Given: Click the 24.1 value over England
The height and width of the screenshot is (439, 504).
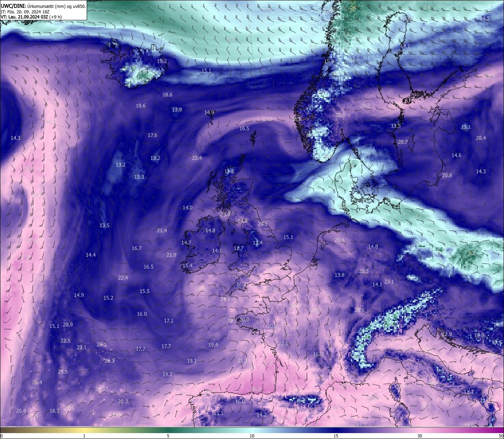Looking at the screenshot, I should click(263, 224).
